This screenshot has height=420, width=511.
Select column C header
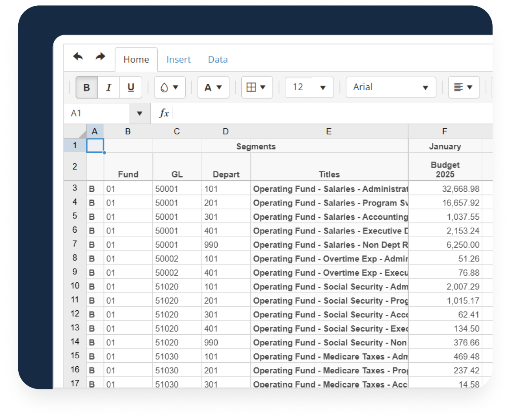177,131
